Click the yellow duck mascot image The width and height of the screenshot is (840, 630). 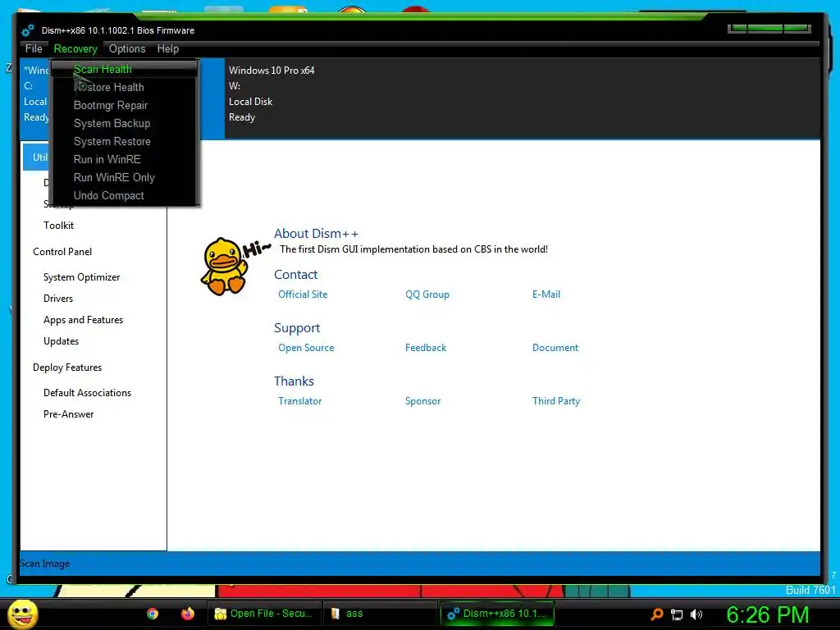coord(224,267)
